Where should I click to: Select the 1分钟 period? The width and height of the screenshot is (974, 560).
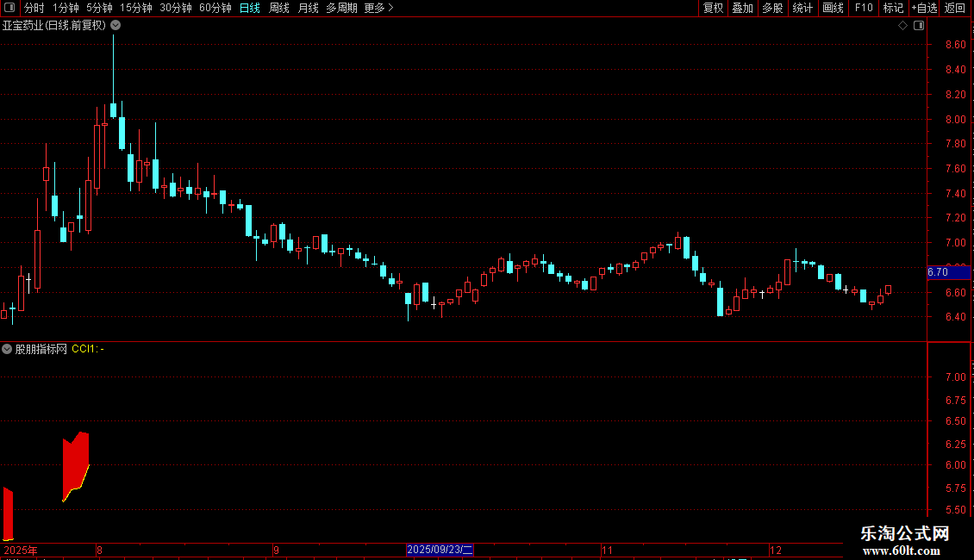point(66,8)
